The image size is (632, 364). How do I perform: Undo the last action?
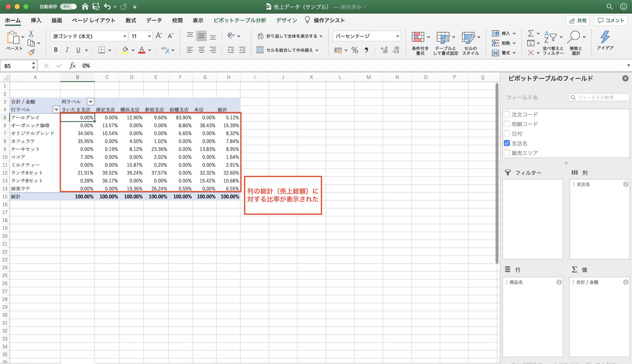[x=107, y=6]
